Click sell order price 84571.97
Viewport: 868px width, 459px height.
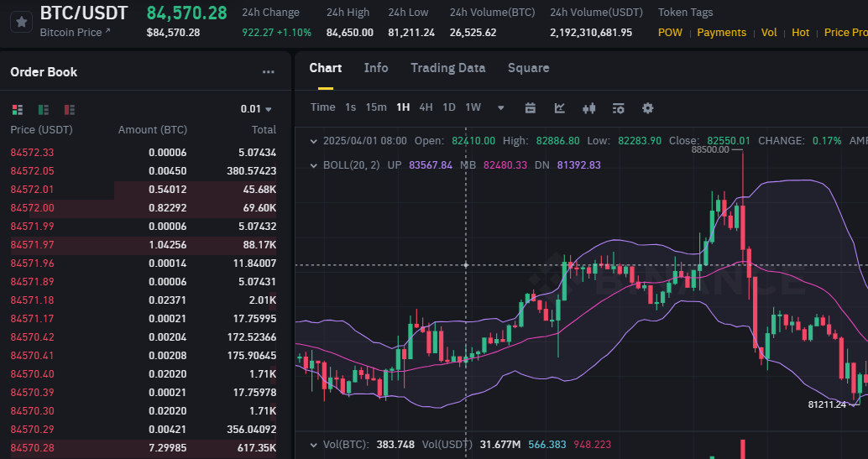click(32, 245)
